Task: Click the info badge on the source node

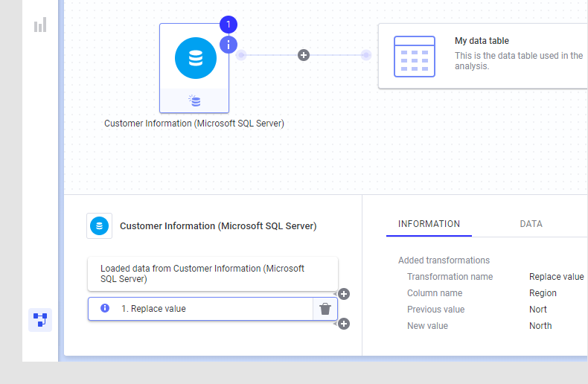Action: [229, 45]
